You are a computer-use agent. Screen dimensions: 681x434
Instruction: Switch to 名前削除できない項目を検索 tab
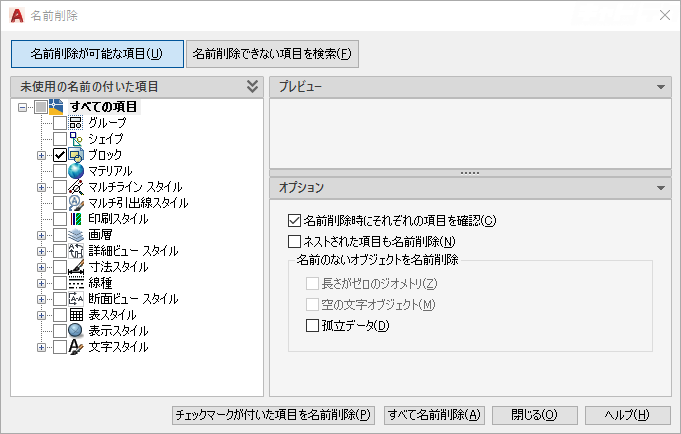point(272,54)
